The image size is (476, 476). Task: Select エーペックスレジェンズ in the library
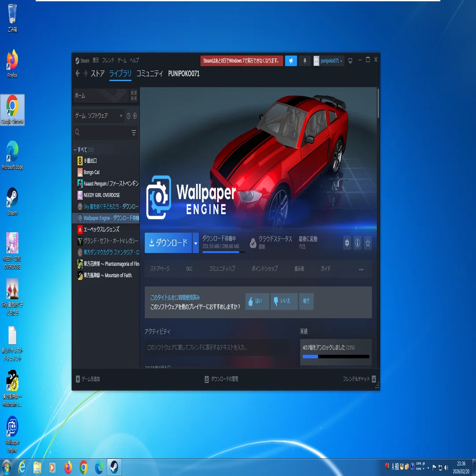[106, 230]
